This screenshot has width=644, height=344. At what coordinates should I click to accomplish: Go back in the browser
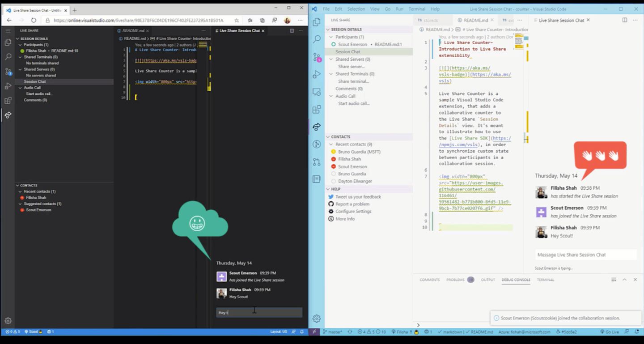pos(9,20)
